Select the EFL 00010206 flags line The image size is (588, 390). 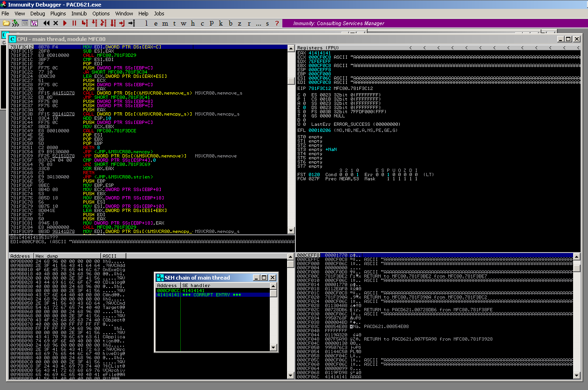pos(347,130)
